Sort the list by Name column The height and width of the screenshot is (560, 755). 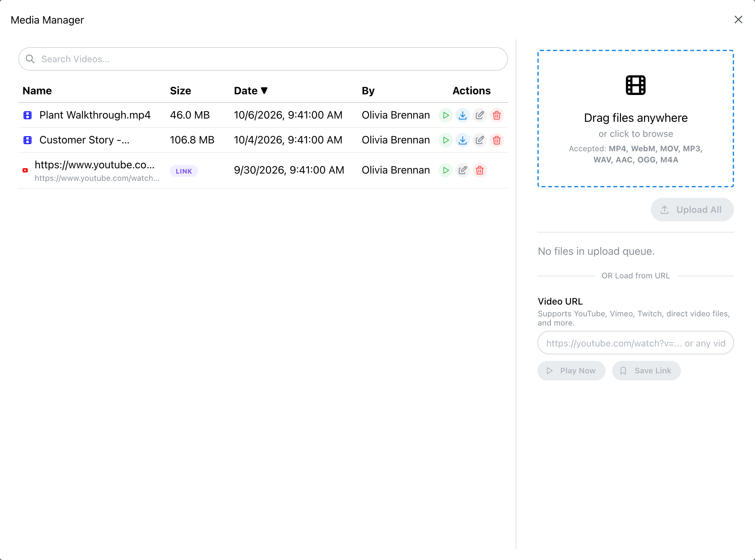[x=37, y=90]
